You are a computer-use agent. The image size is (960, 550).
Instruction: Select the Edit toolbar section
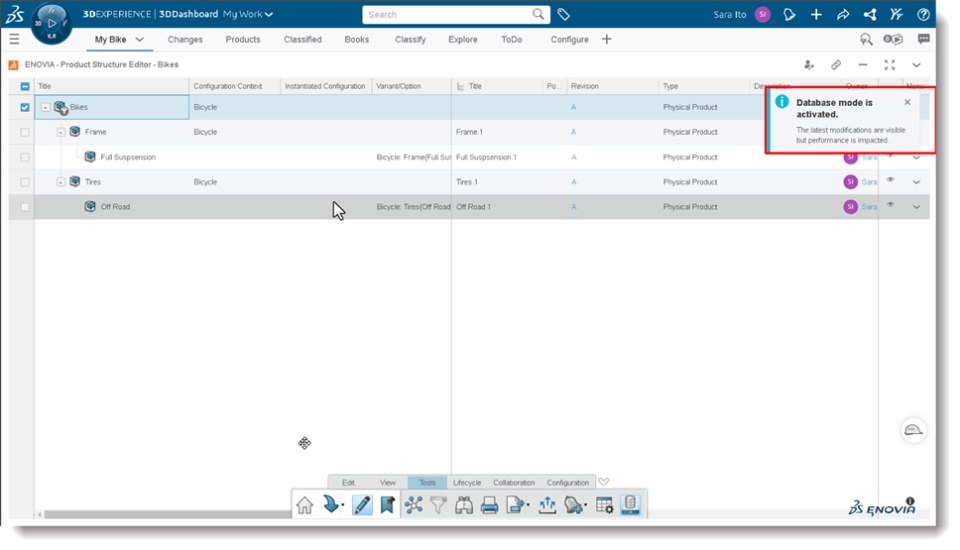[x=348, y=483]
